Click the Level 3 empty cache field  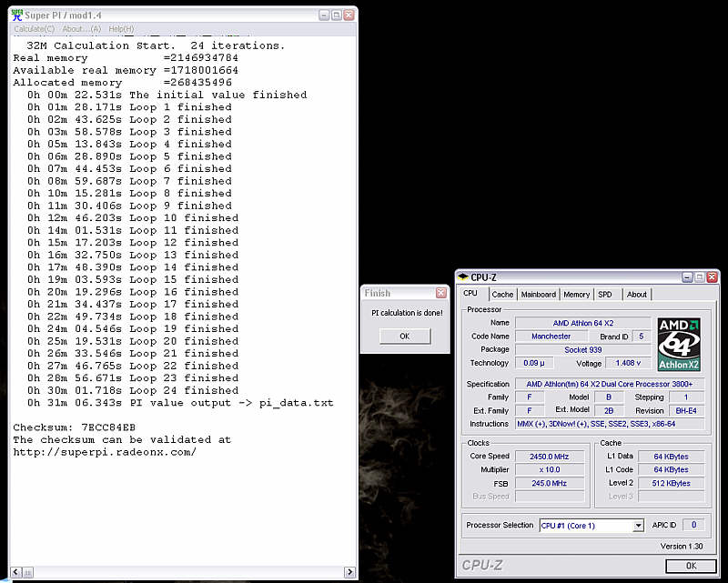point(671,497)
